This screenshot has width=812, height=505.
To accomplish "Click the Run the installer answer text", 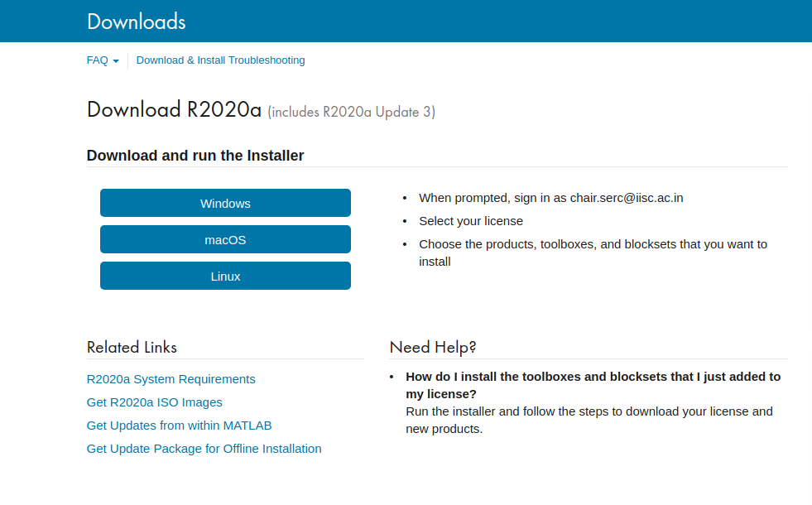I will coord(589,420).
